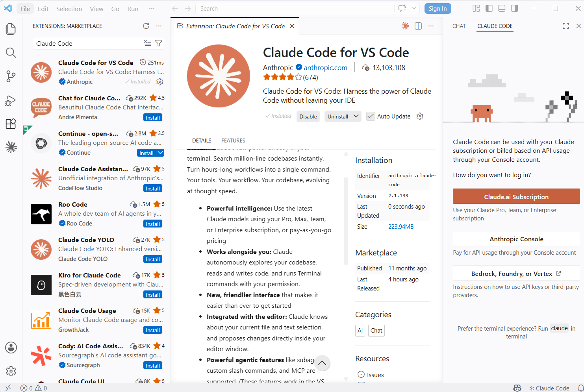
Task: Open the Issues resource link
Action: tap(371, 375)
